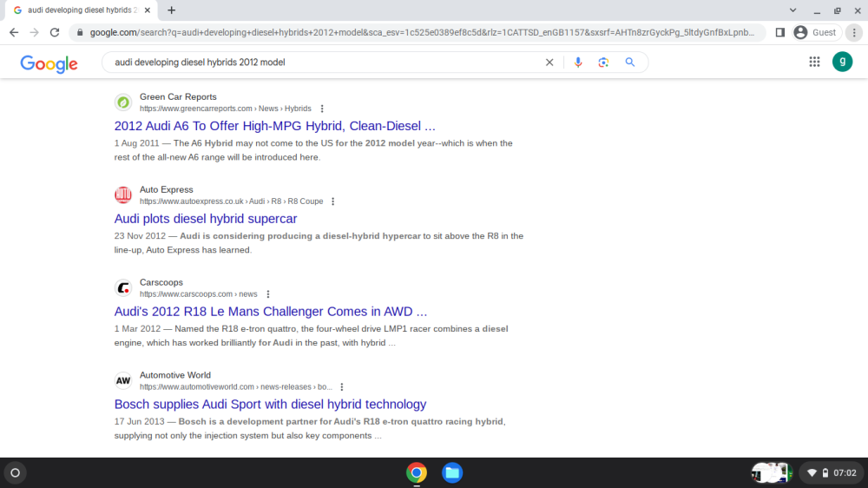868x488 pixels.
Task: Open more options for Auto Express result
Action: [x=332, y=201]
